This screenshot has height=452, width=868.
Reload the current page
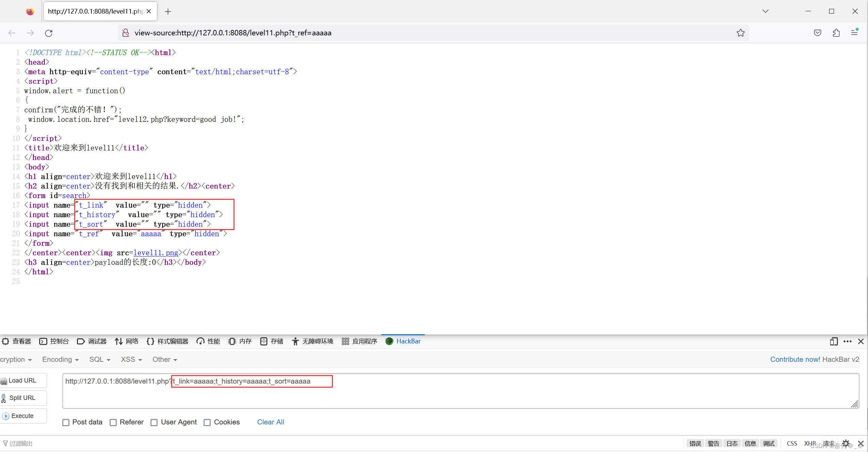click(x=49, y=33)
